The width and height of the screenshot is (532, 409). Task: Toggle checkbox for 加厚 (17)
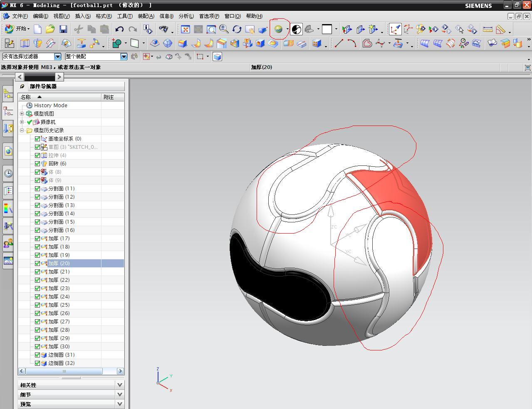pyautogui.click(x=37, y=239)
